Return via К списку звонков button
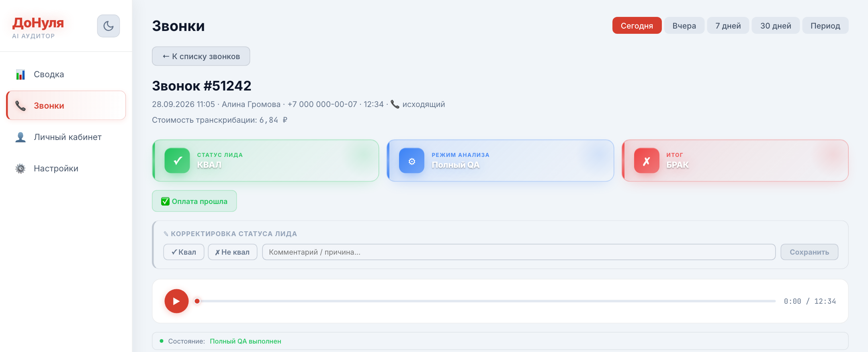This screenshot has height=352, width=868. pos(201,56)
